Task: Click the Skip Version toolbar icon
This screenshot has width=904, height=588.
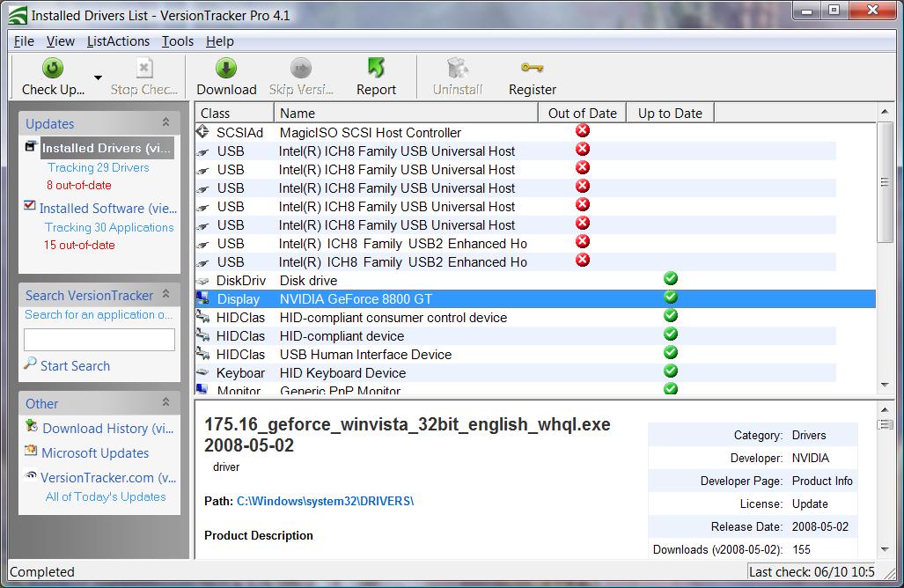Action: (x=301, y=68)
